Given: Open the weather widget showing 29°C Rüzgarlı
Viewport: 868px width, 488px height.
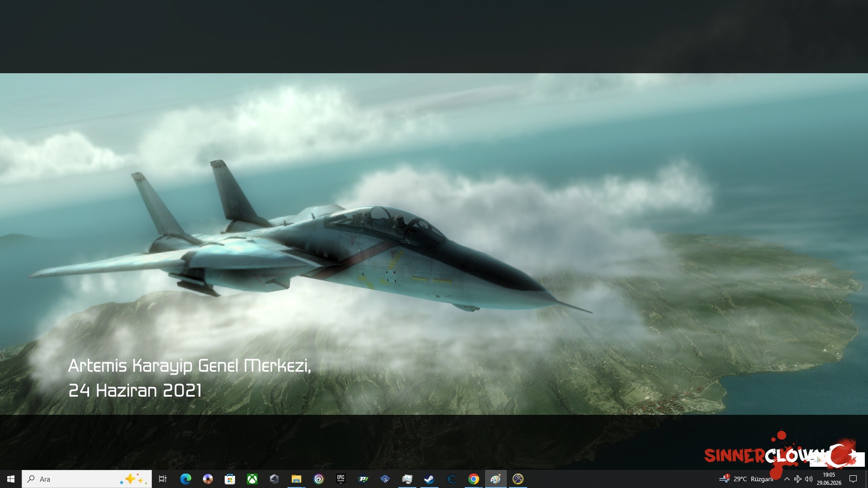Looking at the screenshot, I should (x=746, y=479).
